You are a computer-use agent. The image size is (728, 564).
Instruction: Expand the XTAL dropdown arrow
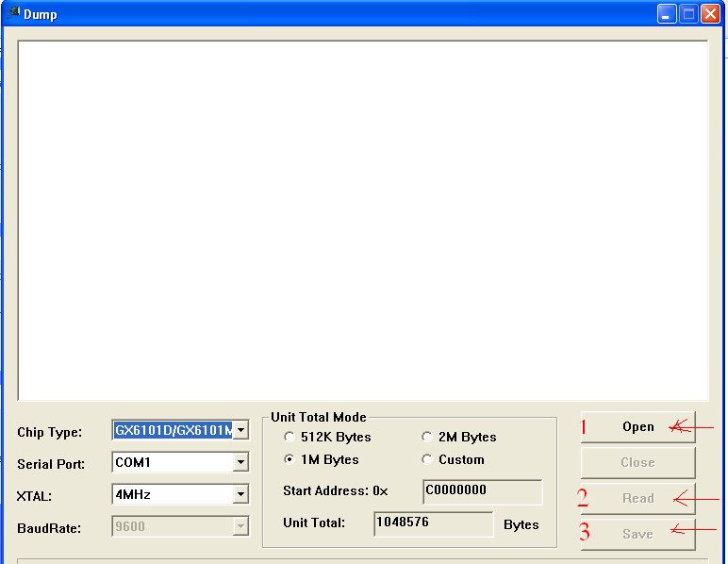click(x=240, y=494)
